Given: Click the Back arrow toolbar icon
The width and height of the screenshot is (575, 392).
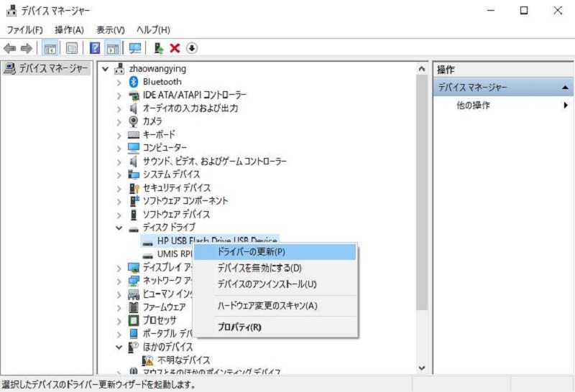Looking at the screenshot, I should (x=9, y=48).
